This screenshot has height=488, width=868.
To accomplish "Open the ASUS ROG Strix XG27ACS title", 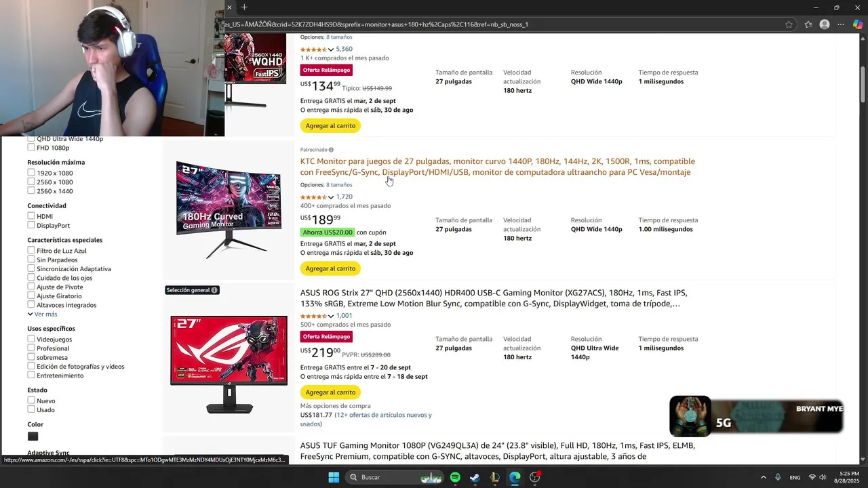I will coord(494,298).
